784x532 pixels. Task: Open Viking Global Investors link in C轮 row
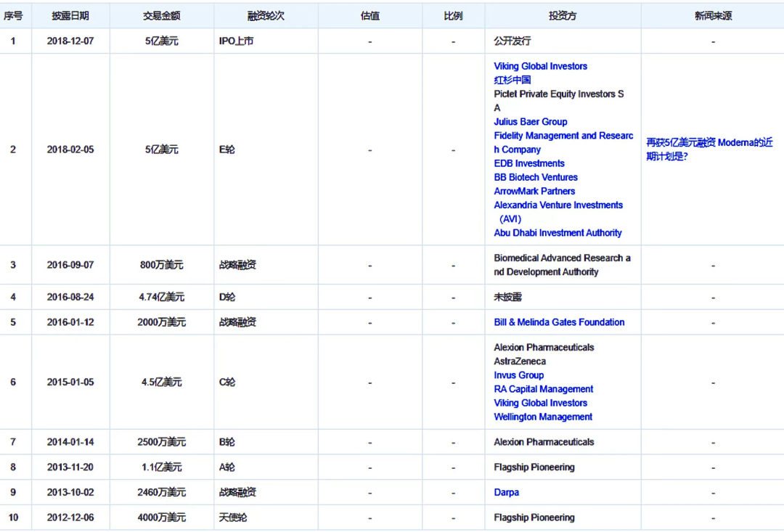tap(540, 403)
